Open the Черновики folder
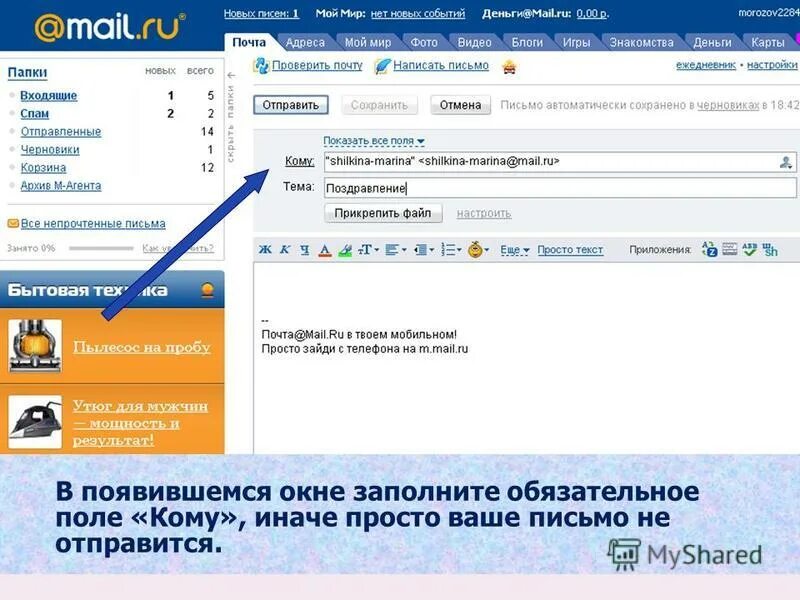 [x=50, y=149]
